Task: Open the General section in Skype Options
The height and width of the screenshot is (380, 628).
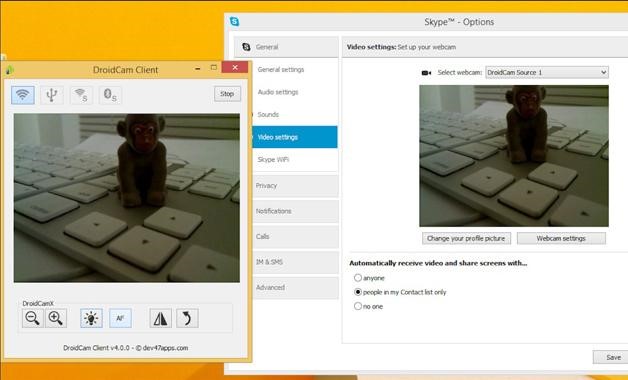Action: pos(286,47)
